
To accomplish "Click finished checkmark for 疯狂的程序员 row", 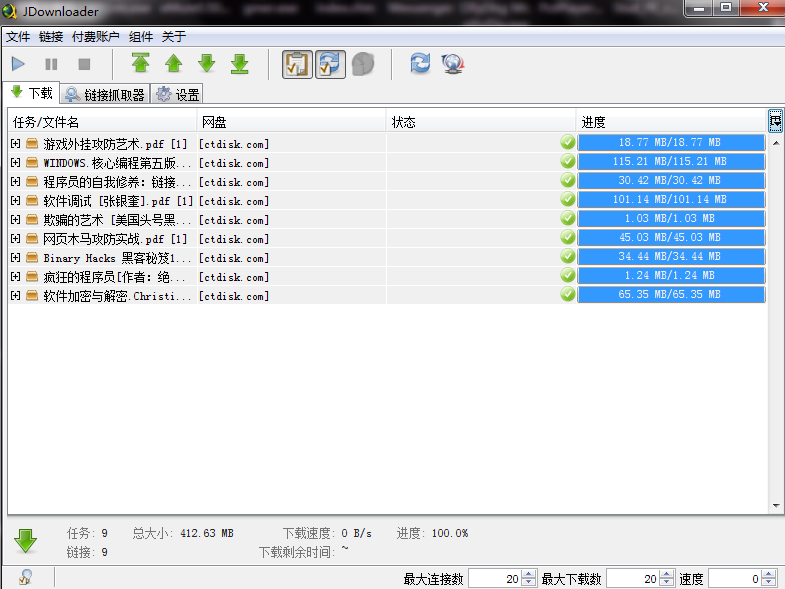I will pyautogui.click(x=568, y=275).
